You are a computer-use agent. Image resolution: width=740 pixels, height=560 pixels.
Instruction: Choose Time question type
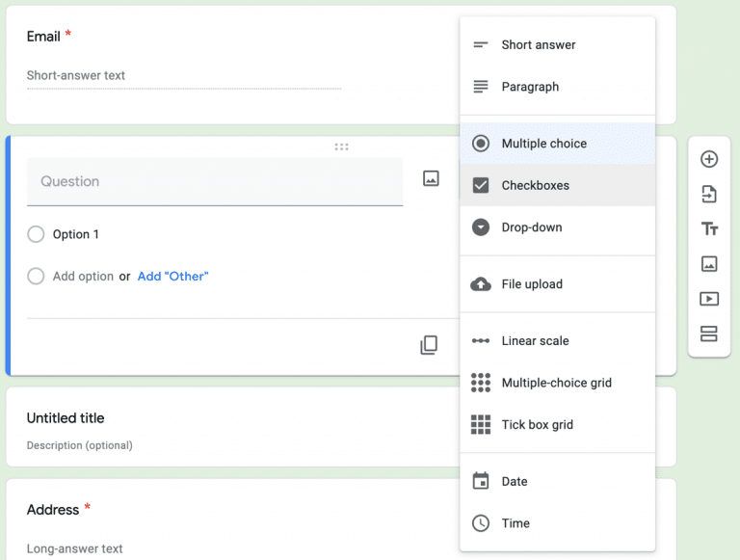tap(557, 523)
